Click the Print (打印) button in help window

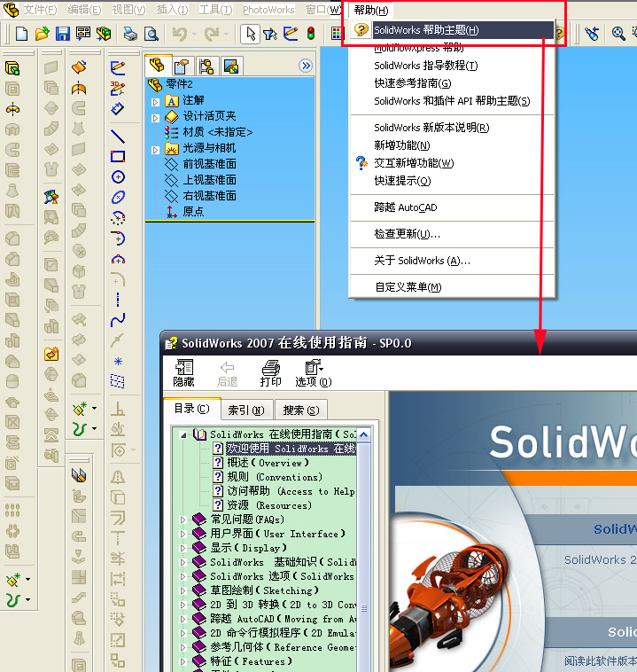tap(271, 373)
